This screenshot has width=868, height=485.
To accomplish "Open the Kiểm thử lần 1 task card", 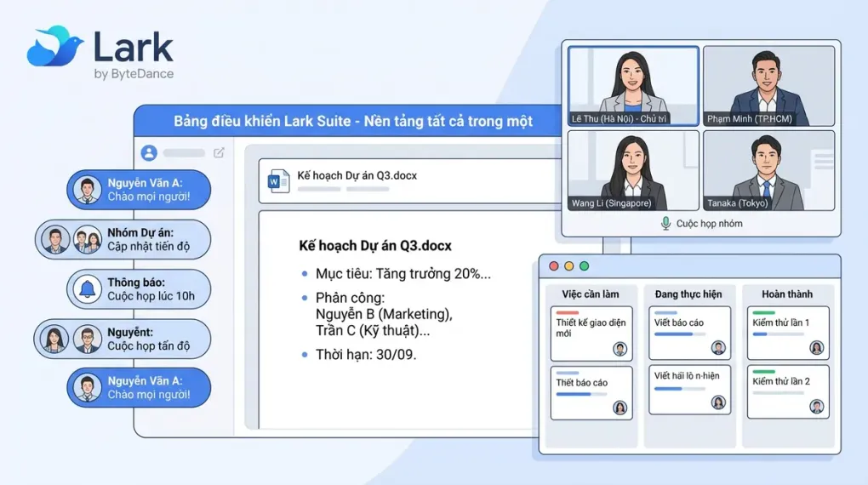I will click(x=788, y=333).
